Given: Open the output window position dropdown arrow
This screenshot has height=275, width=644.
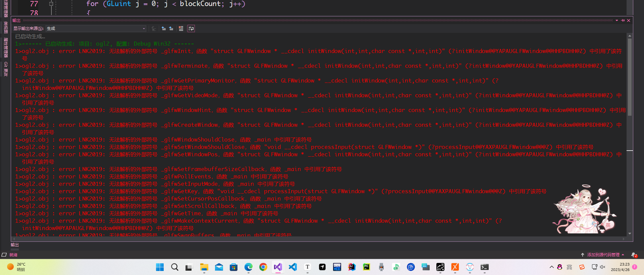Looking at the screenshot, I should (617, 20).
